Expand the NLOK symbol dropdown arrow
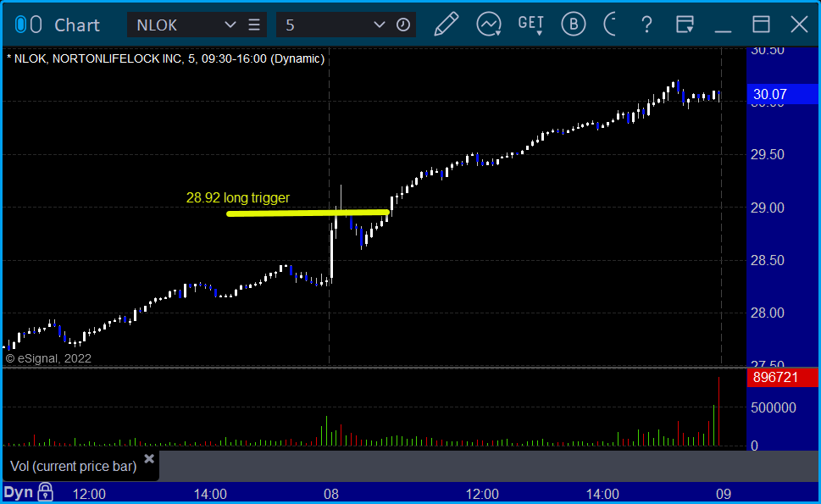Screen dimensions: 821x504 [x=230, y=25]
